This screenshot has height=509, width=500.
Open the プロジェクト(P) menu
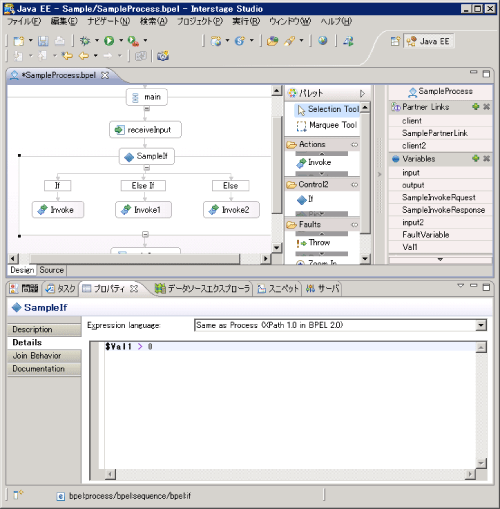click(x=199, y=22)
